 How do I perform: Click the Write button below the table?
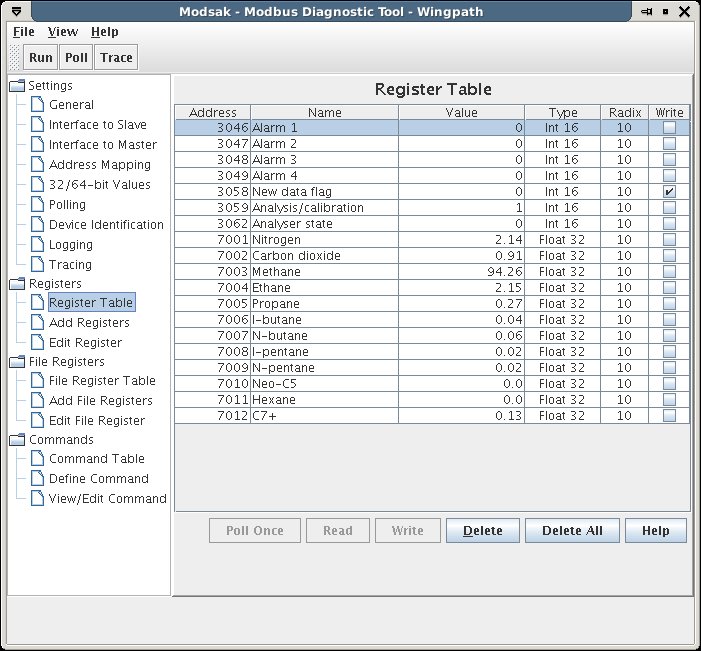(x=408, y=531)
